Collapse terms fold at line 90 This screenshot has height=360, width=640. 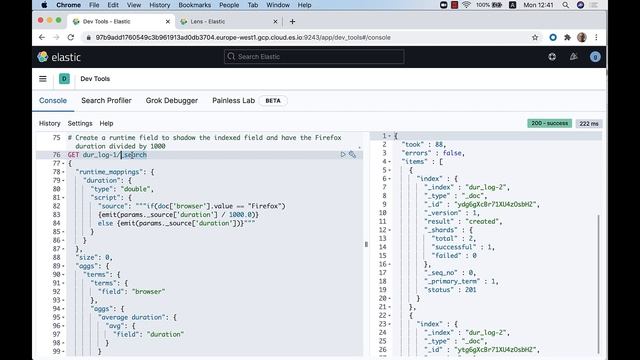coord(63,275)
